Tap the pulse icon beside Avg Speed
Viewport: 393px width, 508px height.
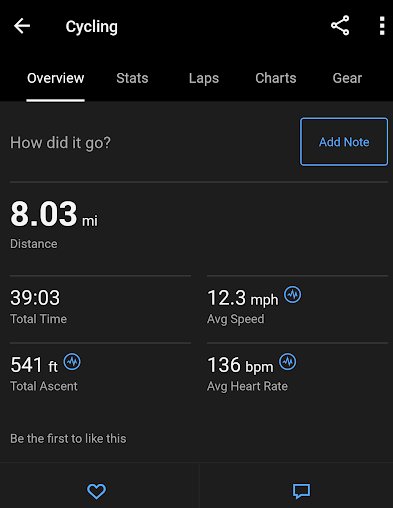tap(292, 294)
